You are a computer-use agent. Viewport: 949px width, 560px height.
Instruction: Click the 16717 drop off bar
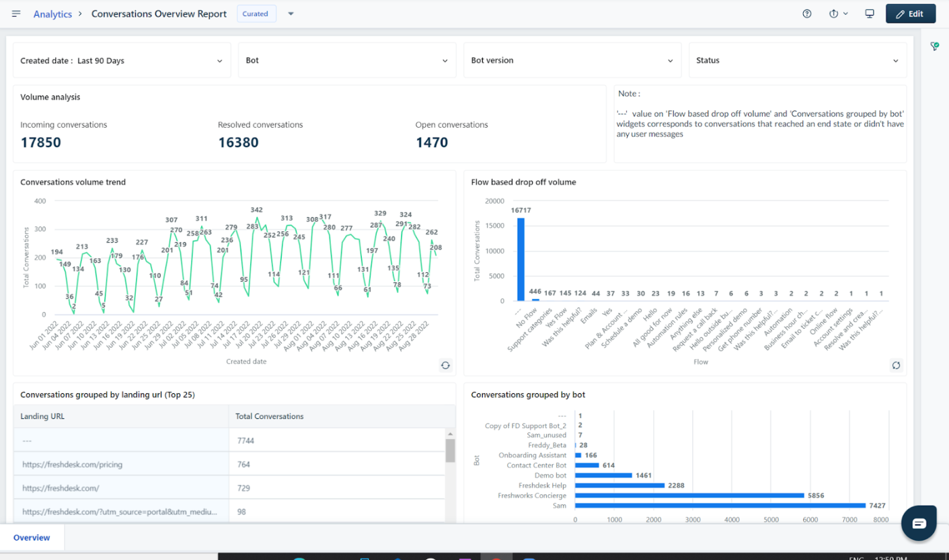click(x=521, y=259)
